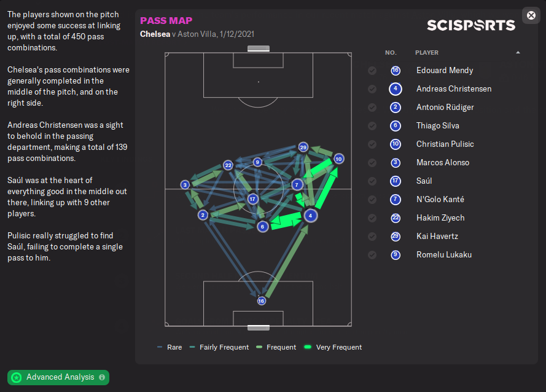Toggle the checkmark beside Edouard Mendy
Image resolution: width=546 pixels, height=392 pixels.
point(372,71)
